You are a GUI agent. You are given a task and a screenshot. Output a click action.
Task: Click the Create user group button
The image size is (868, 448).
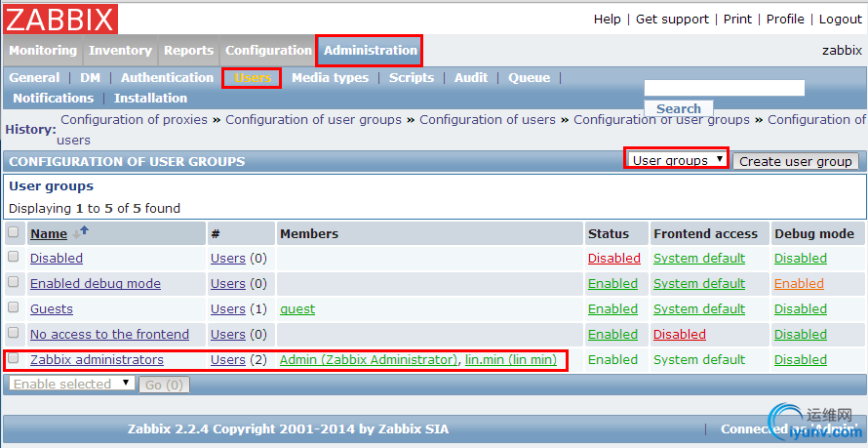tap(796, 161)
